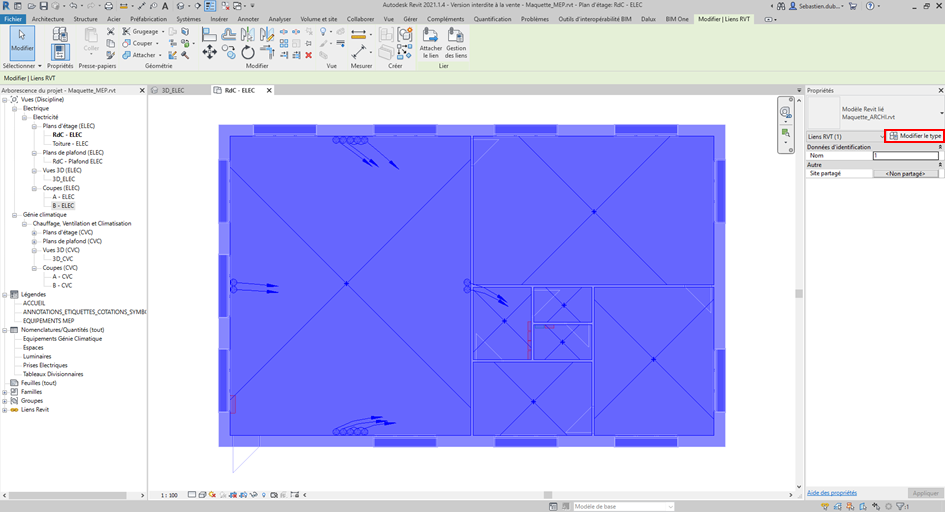The width and height of the screenshot is (945, 512).
Task: Select the Rotate tool in ribbon
Action: pyautogui.click(x=247, y=52)
